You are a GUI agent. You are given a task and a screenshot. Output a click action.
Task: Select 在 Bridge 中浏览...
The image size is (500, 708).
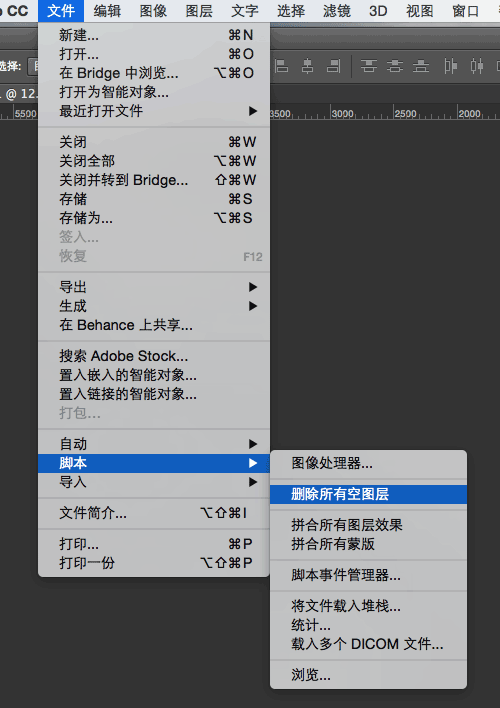tap(154, 73)
